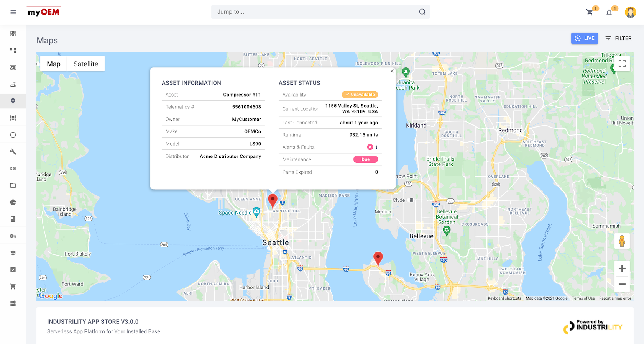Click the Google logo on map
The height and width of the screenshot is (344, 644).
[51, 296]
